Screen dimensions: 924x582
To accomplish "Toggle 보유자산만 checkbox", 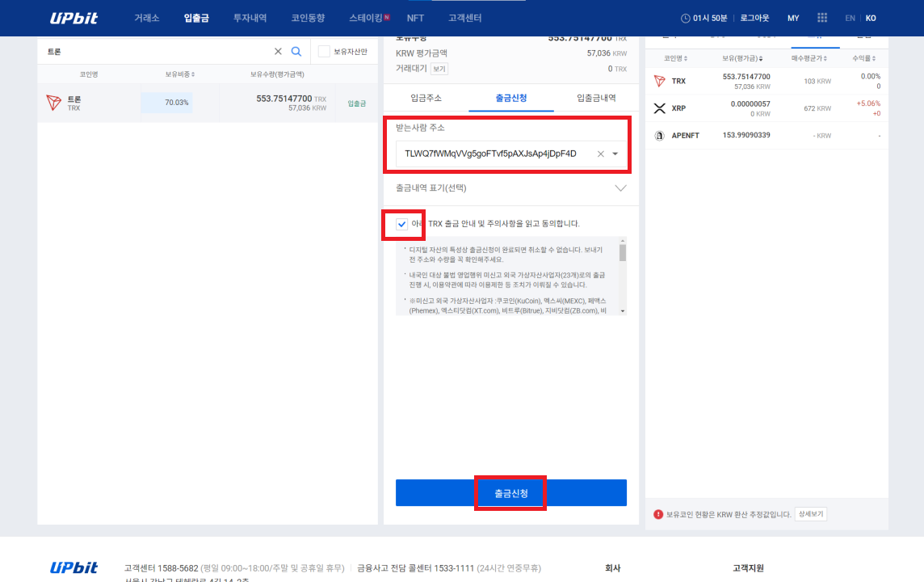I will point(324,51).
